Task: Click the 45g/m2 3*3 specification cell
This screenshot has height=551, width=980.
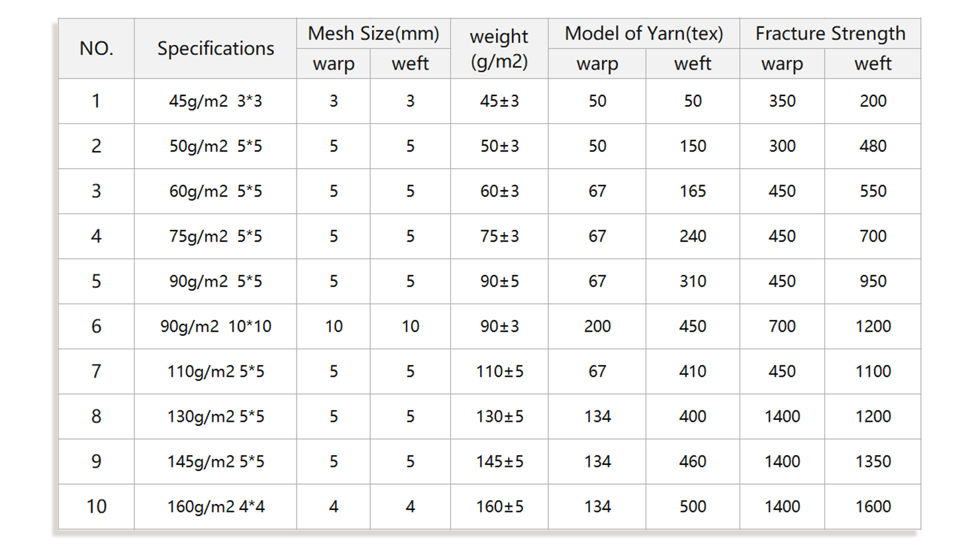Action: [215, 101]
